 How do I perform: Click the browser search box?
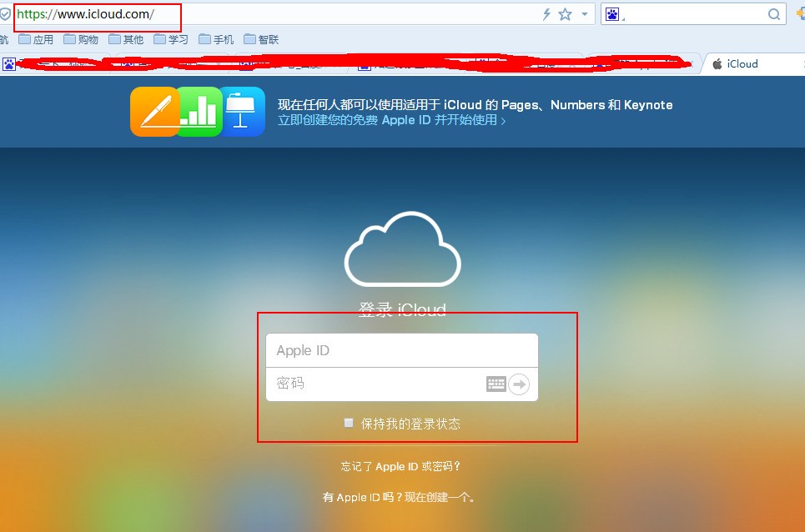pos(693,14)
